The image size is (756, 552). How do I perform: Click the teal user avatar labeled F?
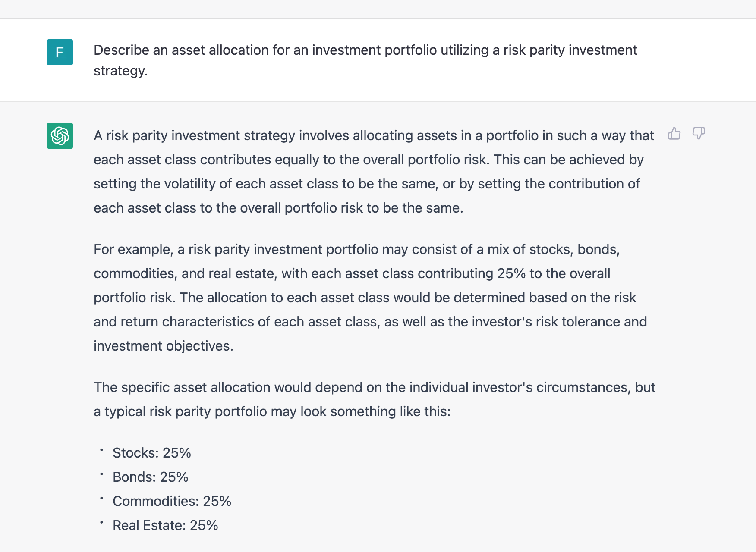click(x=60, y=52)
